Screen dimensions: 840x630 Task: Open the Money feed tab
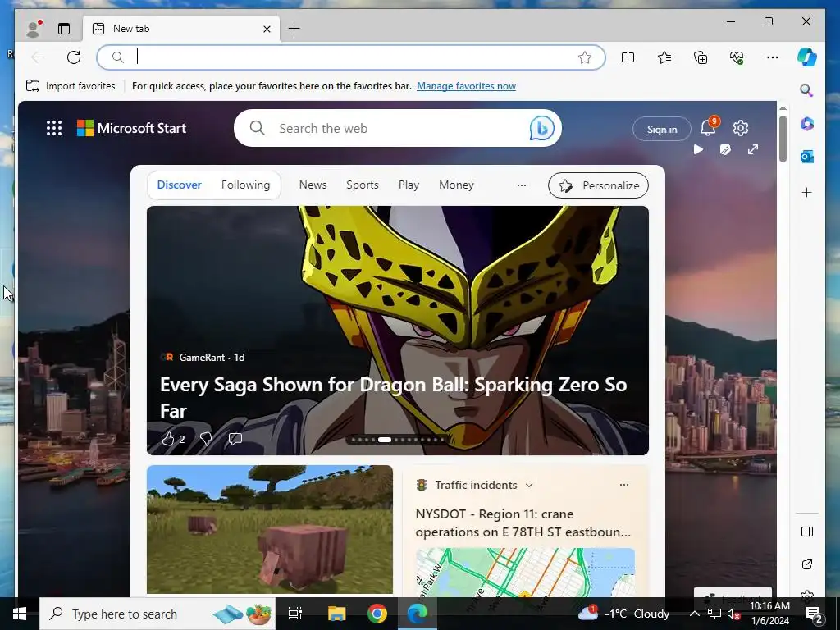coord(456,185)
